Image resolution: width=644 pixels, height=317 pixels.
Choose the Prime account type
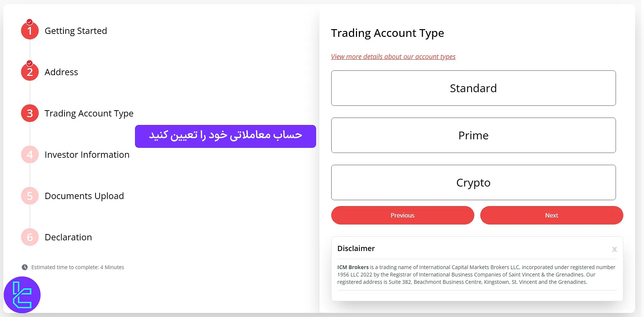point(473,135)
